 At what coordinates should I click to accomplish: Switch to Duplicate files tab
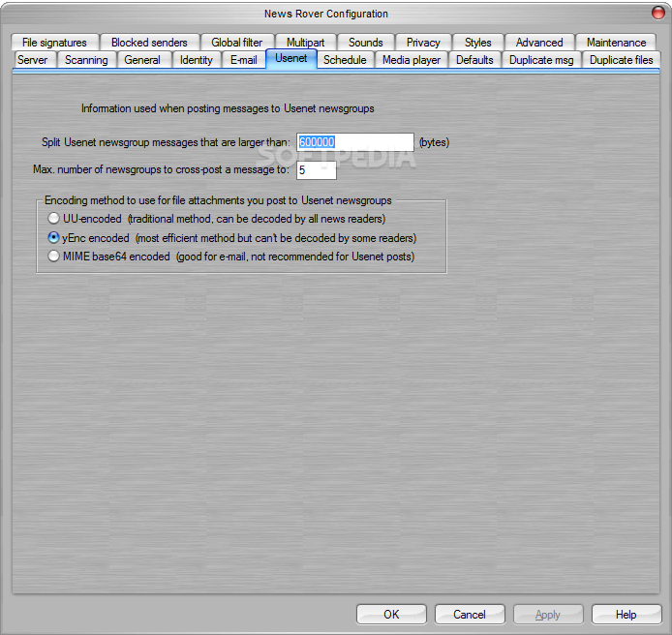coord(621,60)
